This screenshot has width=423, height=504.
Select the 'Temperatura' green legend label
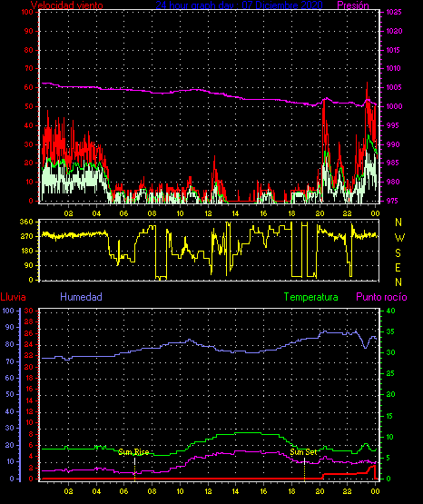pyautogui.click(x=311, y=297)
